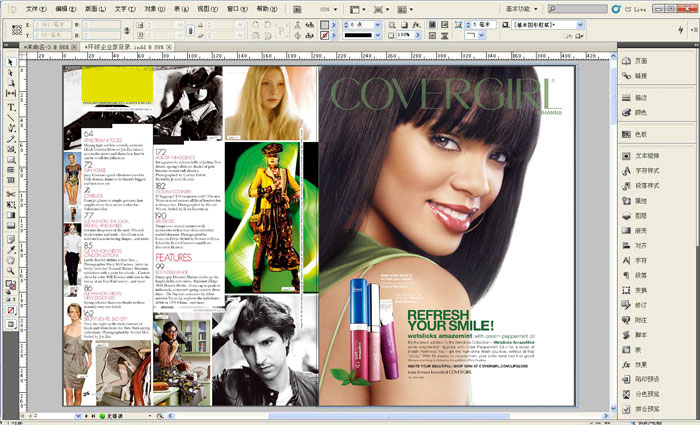The image size is (700, 425).
Task: Open the 版面 (Layout) menu
Action: [x=96, y=9]
